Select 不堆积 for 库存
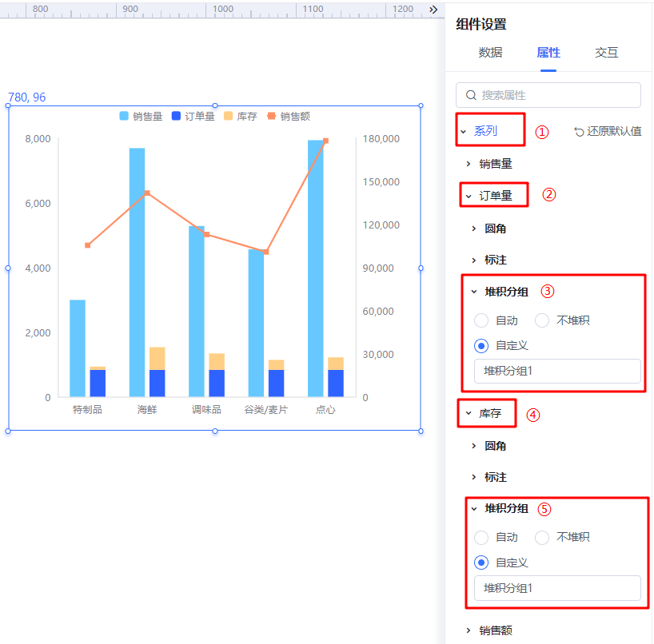The width and height of the screenshot is (654, 644). tap(542, 537)
